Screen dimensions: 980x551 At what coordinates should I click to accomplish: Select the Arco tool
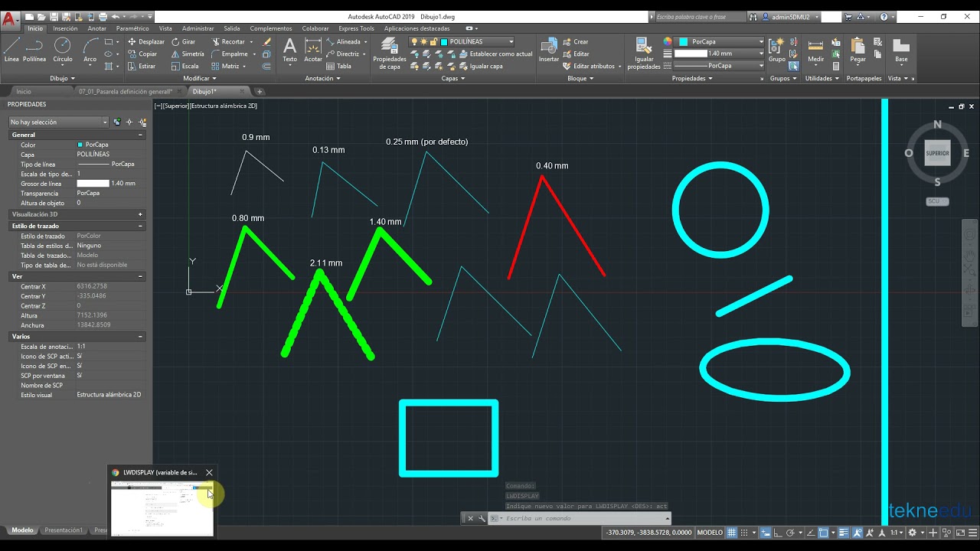click(90, 50)
